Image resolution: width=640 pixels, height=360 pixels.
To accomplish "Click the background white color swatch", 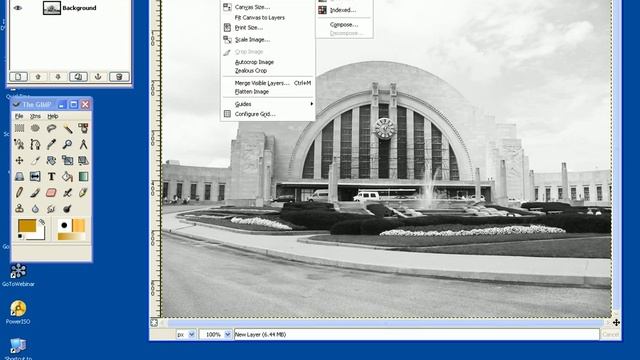I will (x=40, y=235).
